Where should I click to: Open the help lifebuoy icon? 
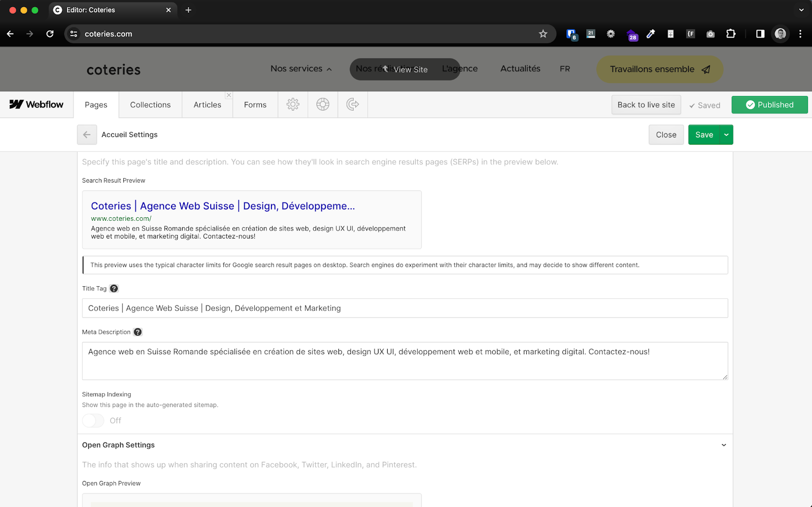pyautogui.click(x=323, y=105)
